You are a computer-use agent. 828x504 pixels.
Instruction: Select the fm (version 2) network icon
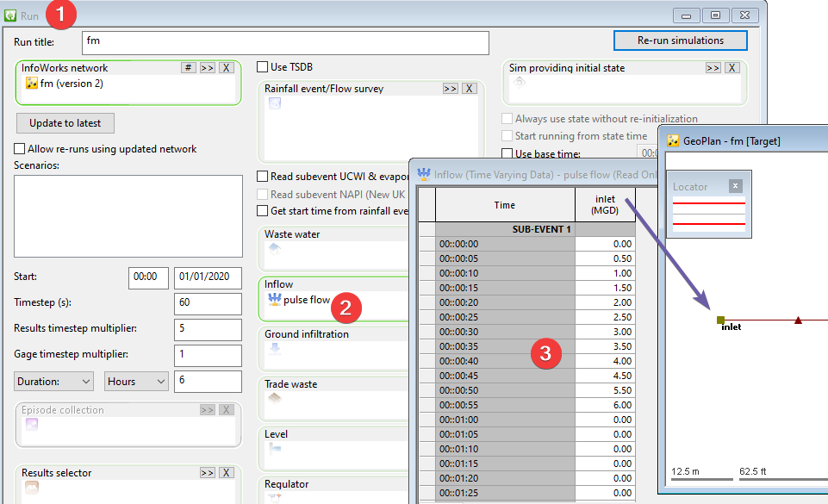[32, 84]
